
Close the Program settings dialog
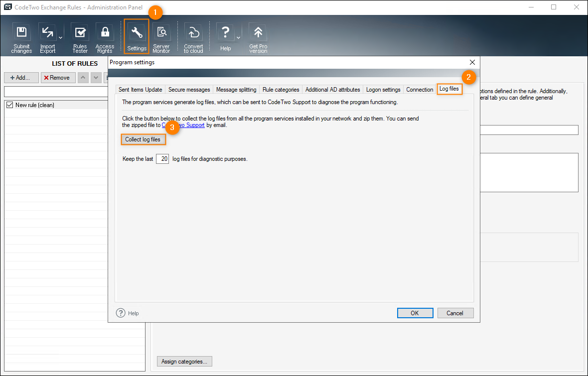tap(472, 62)
